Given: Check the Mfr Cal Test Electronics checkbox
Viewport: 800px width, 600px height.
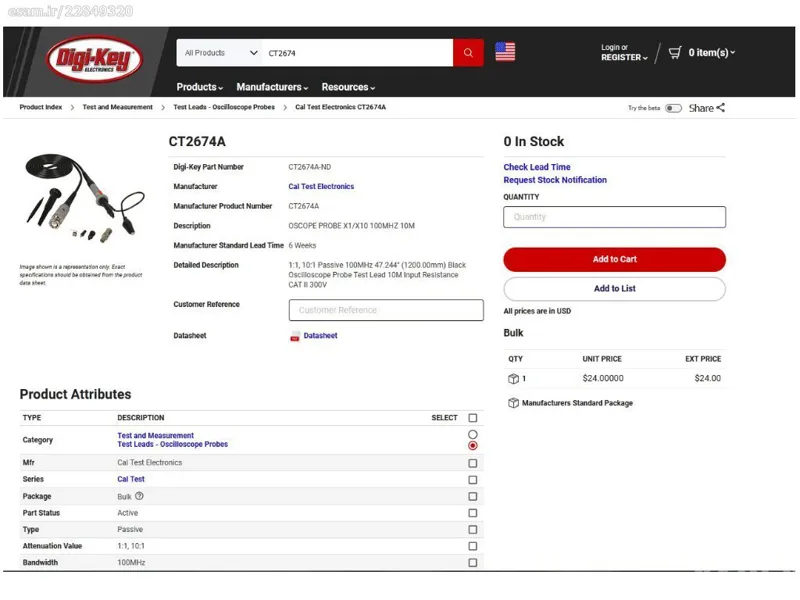Looking at the screenshot, I should [473, 463].
